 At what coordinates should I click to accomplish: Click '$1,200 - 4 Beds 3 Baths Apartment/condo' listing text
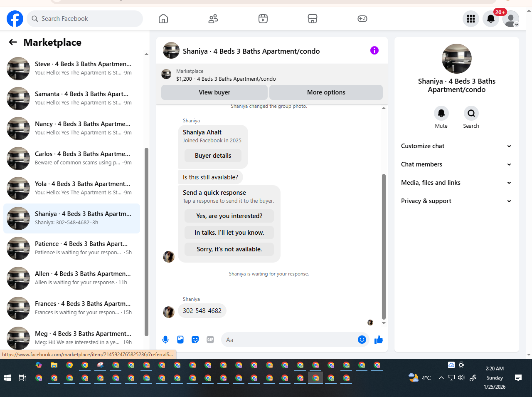pos(226,79)
